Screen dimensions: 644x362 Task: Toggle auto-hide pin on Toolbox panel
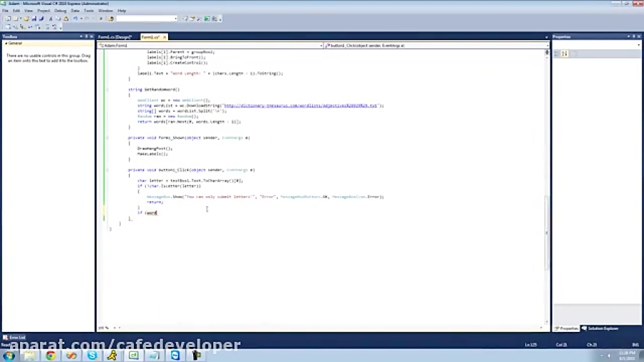coord(87,36)
